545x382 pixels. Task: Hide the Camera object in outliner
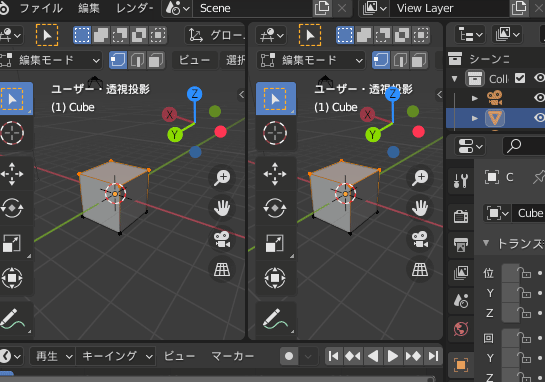[x=539, y=98]
